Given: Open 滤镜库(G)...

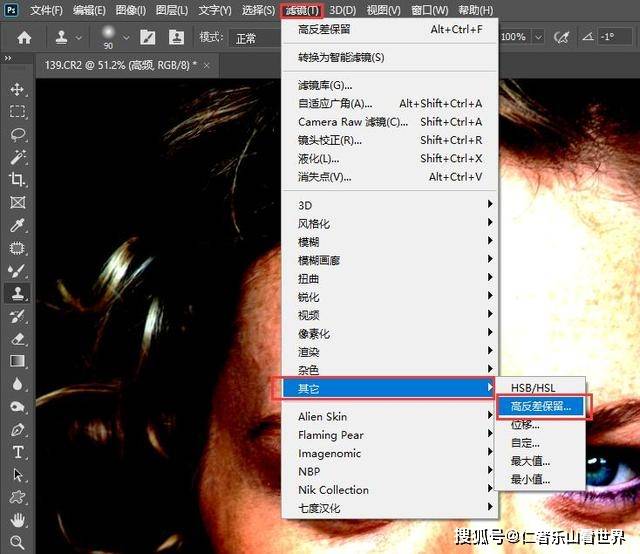Looking at the screenshot, I should (x=390, y=85).
